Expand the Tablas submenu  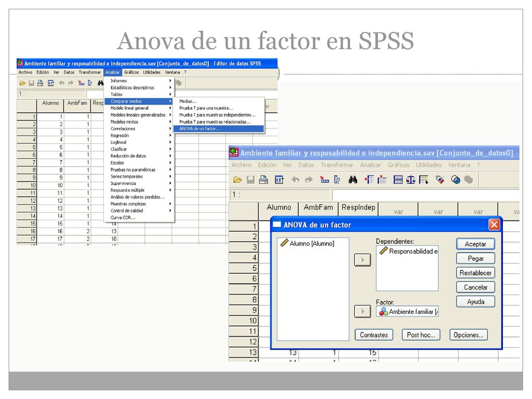139,95
